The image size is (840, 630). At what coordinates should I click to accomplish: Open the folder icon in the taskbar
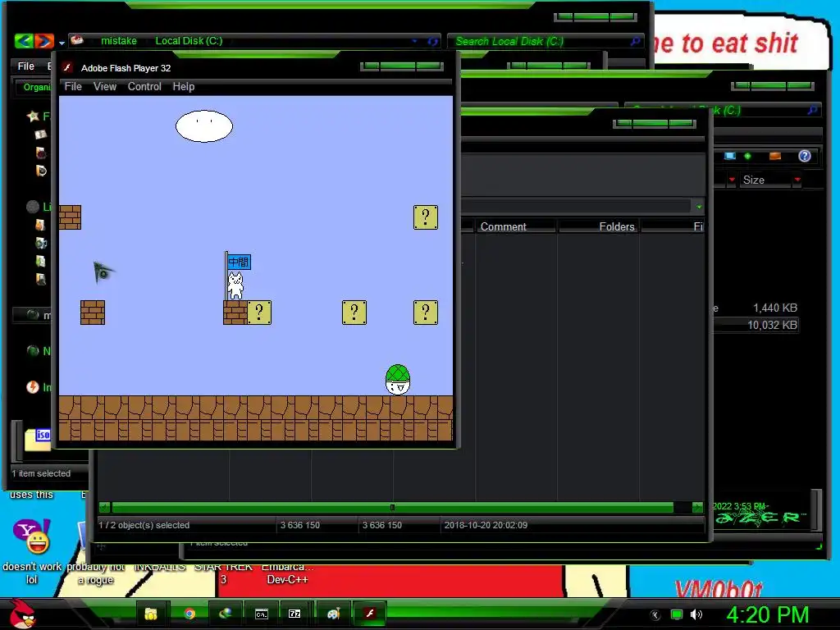(x=151, y=614)
